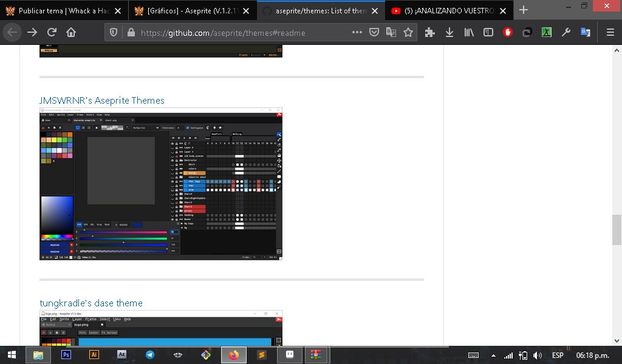
Task: Click the github.com address bar
Action: (x=243, y=33)
